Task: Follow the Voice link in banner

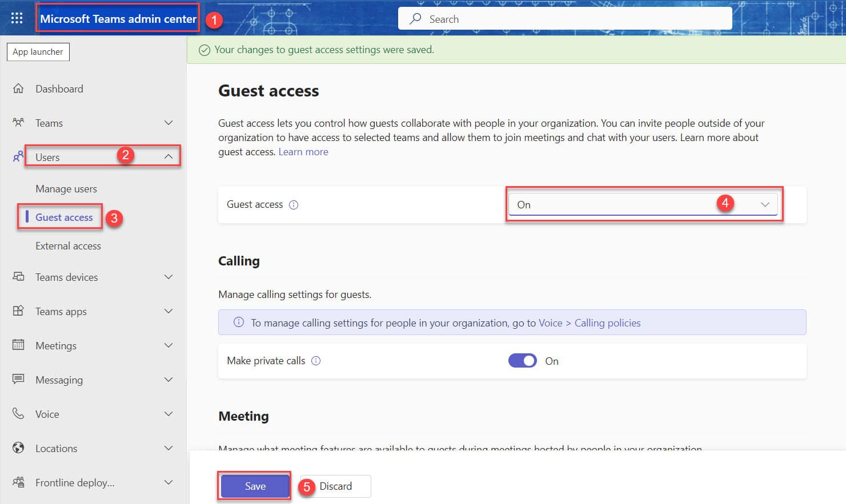Action: [551, 323]
